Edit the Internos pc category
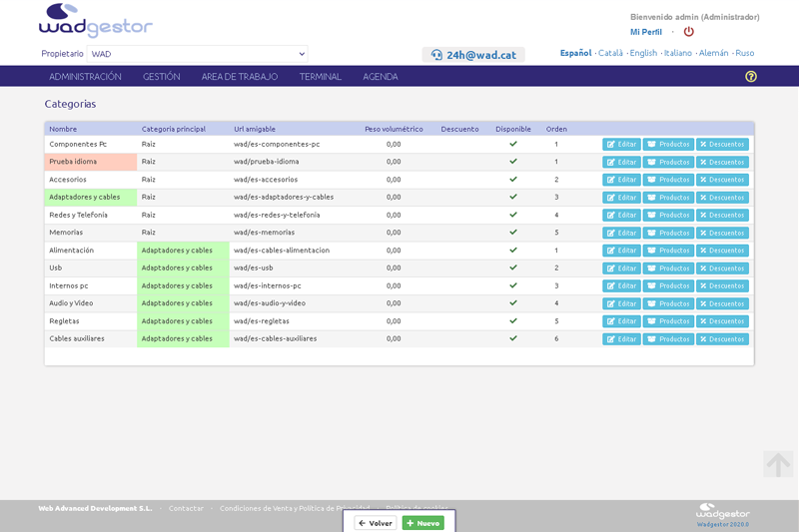Image resolution: width=799 pixels, height=532 pixels. tap(621, 285)
